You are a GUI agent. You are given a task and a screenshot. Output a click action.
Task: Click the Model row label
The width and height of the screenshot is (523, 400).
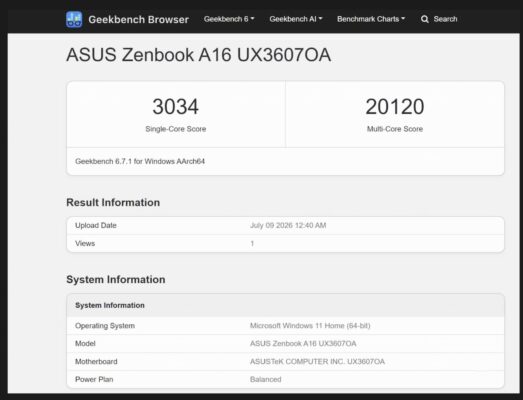coord(85,343)
